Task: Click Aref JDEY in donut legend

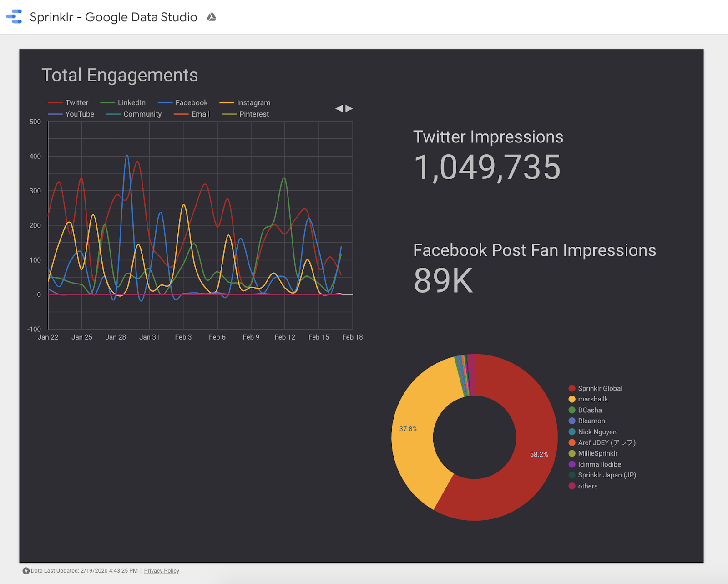Action: coord(602,442)
